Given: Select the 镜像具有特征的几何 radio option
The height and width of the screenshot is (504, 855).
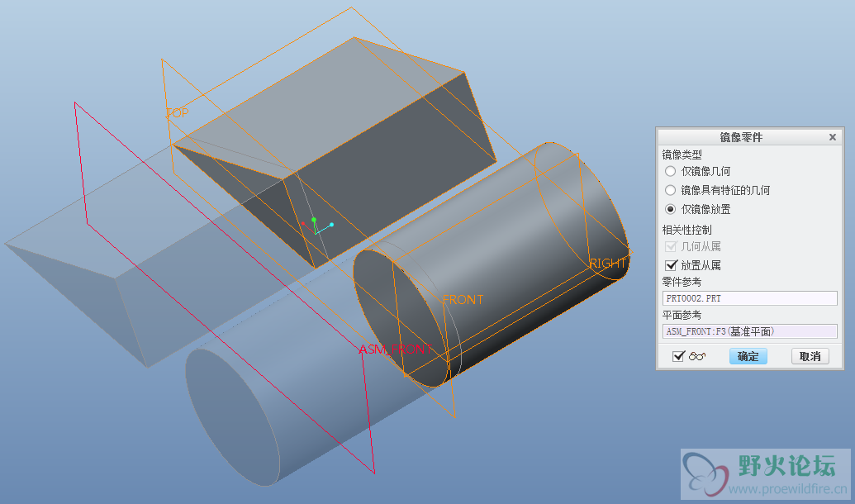Looking at the screenshot, I should [x=671, y=190].
